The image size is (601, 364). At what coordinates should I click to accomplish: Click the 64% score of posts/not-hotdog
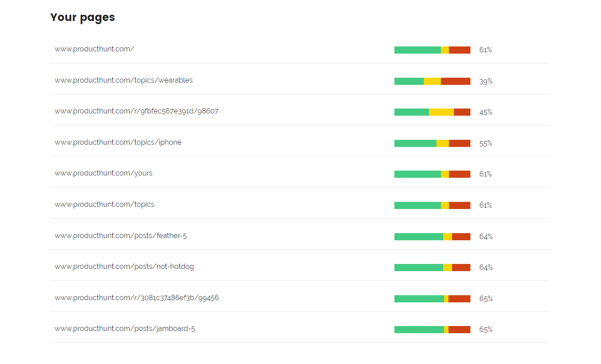coord(486,268)
